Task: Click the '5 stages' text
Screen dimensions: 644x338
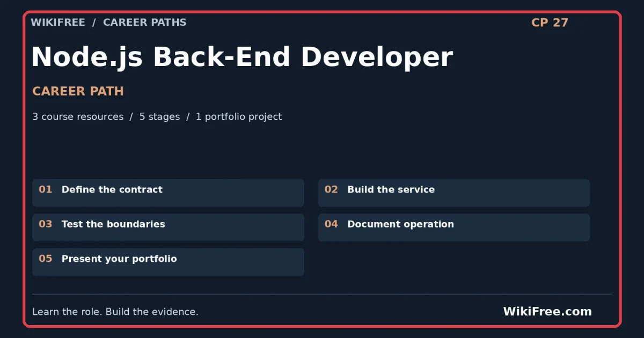Action: tap(159, 116)
